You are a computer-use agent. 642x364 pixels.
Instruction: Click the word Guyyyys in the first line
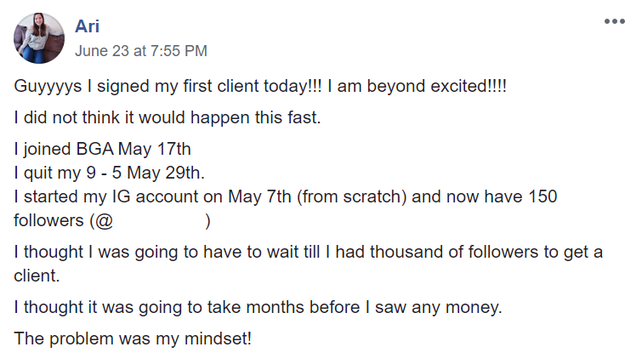(x=48, y=87)
